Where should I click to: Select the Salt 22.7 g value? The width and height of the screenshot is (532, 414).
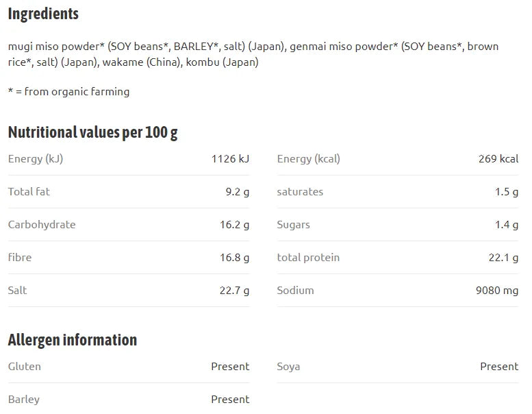point(234,291)
